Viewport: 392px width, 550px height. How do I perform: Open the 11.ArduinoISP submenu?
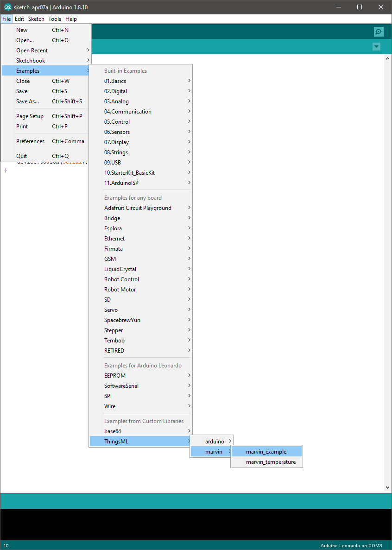coord(140,183)
